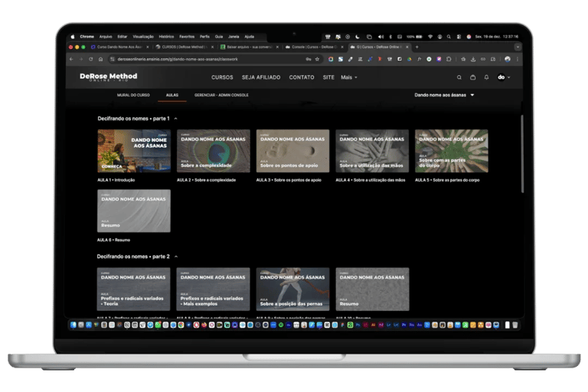
Task: Click the SITE navigation link
Action: [x=328, y=77]
